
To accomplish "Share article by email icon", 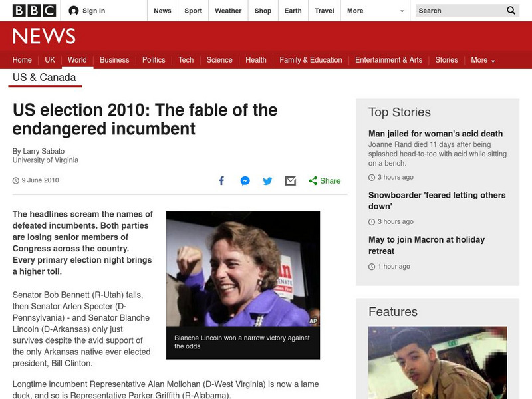I will click(290, 181).
